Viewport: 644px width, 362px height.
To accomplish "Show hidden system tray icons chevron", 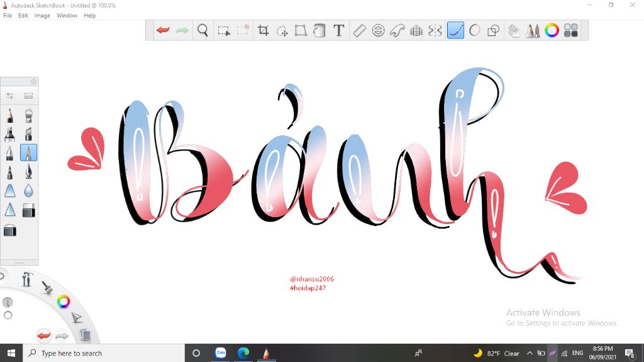I will (530, 353).
